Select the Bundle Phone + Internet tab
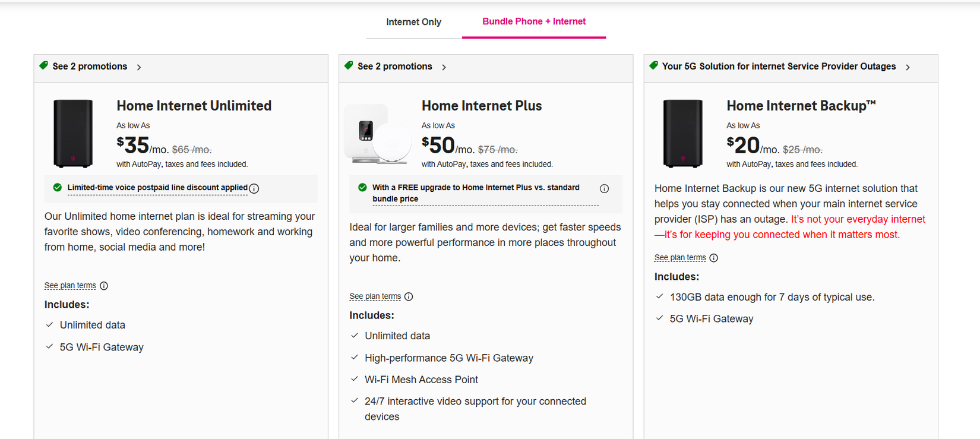 tap(533, 21)
